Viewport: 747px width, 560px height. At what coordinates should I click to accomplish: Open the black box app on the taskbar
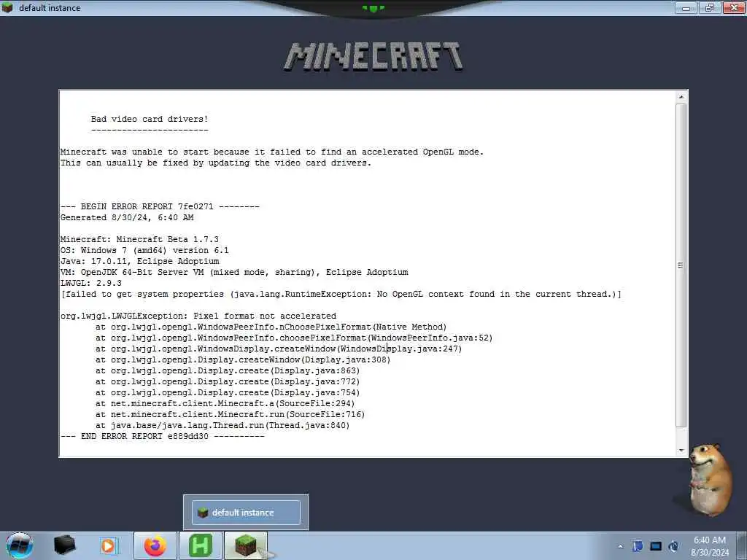[64, 545]
